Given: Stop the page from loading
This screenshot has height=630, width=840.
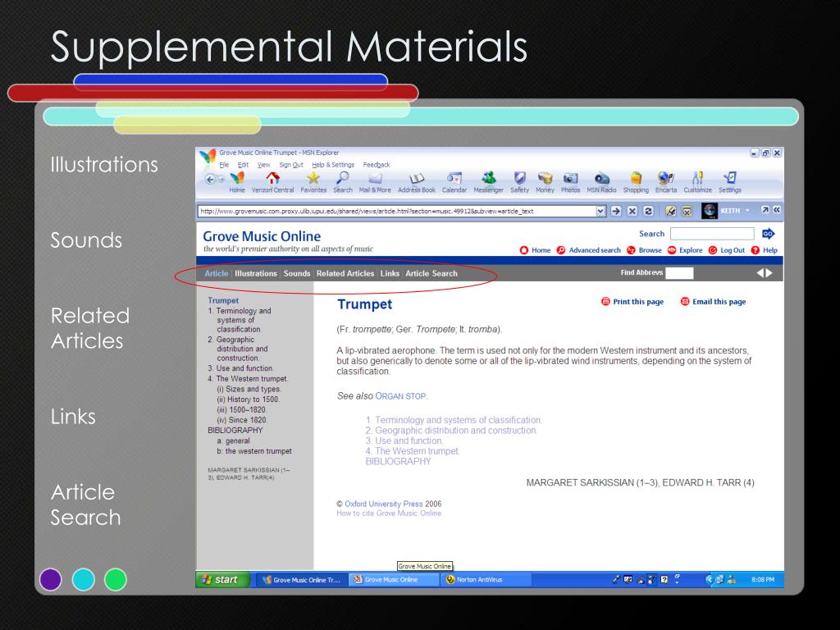Looking at the screenshot, I should (632, 211).
